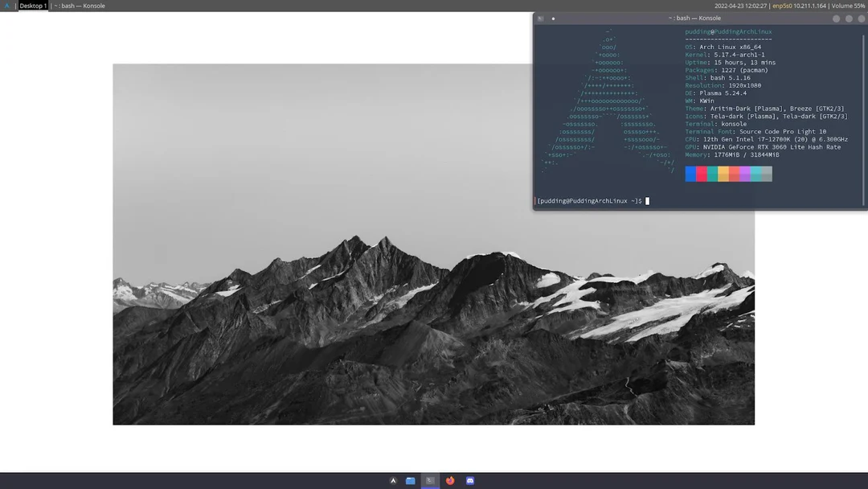Click the Arch logo on the top panel

point(5,6)
